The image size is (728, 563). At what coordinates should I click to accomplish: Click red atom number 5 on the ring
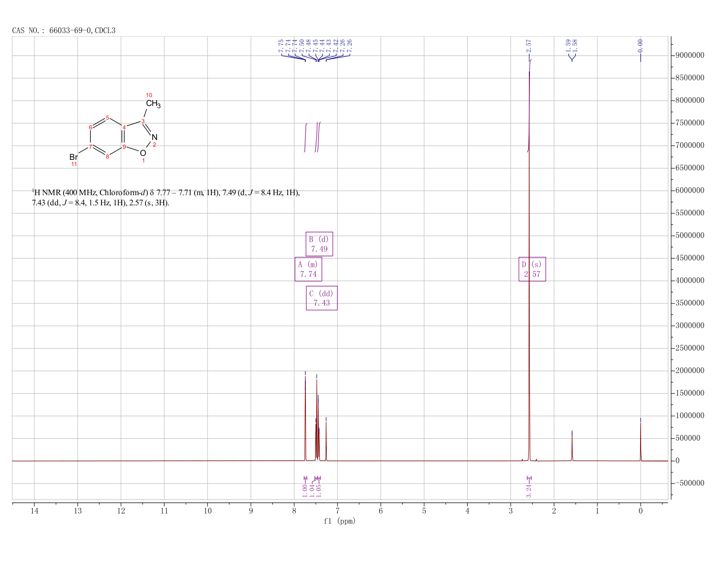pos(107,117)
